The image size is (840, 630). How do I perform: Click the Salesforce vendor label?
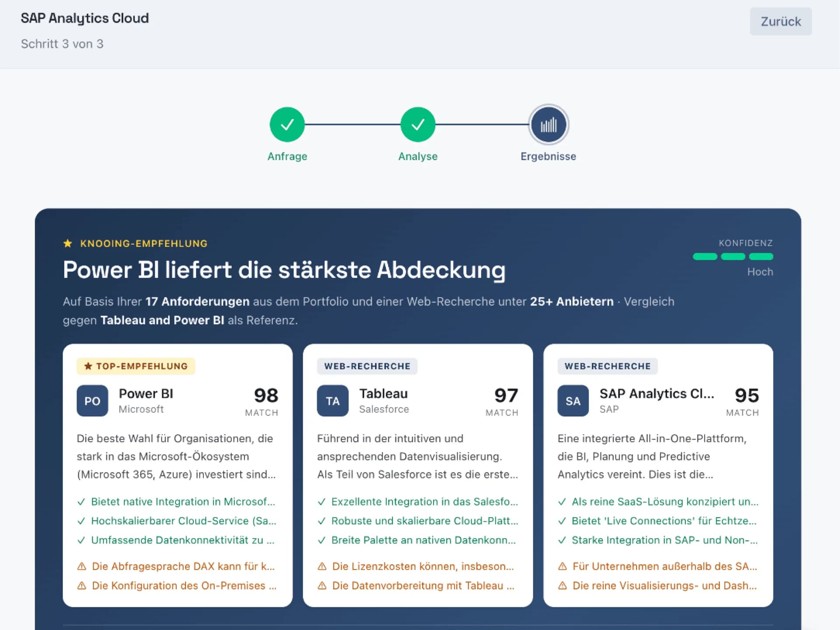[384, 409]
